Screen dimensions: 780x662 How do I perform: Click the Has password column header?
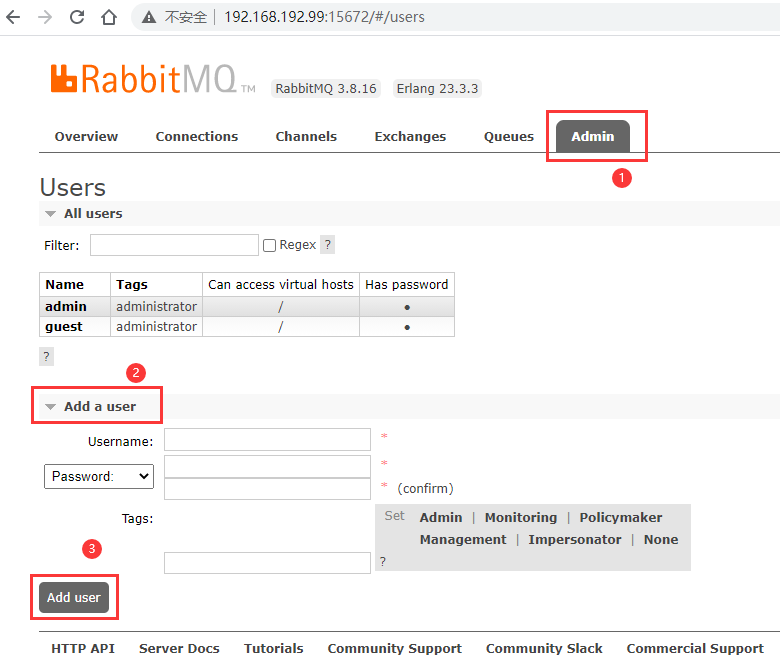point(407,284)
